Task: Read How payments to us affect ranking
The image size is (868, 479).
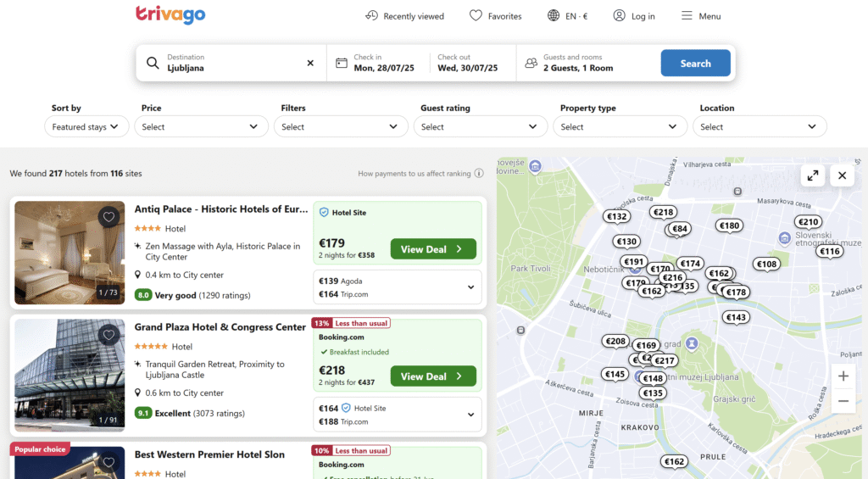Action: (x=414, y=173)
